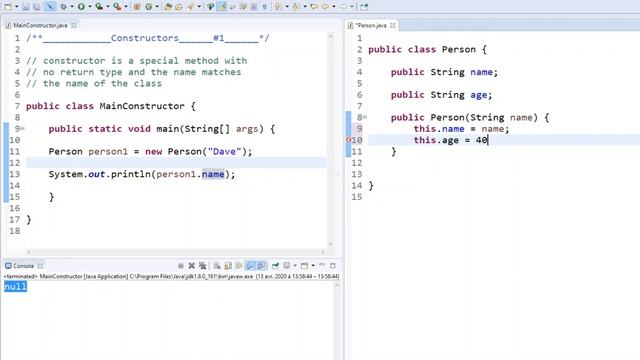Open the Run configurations dropdown arrow
Viewport: 640px width, 360px height.
click(90, 7)
